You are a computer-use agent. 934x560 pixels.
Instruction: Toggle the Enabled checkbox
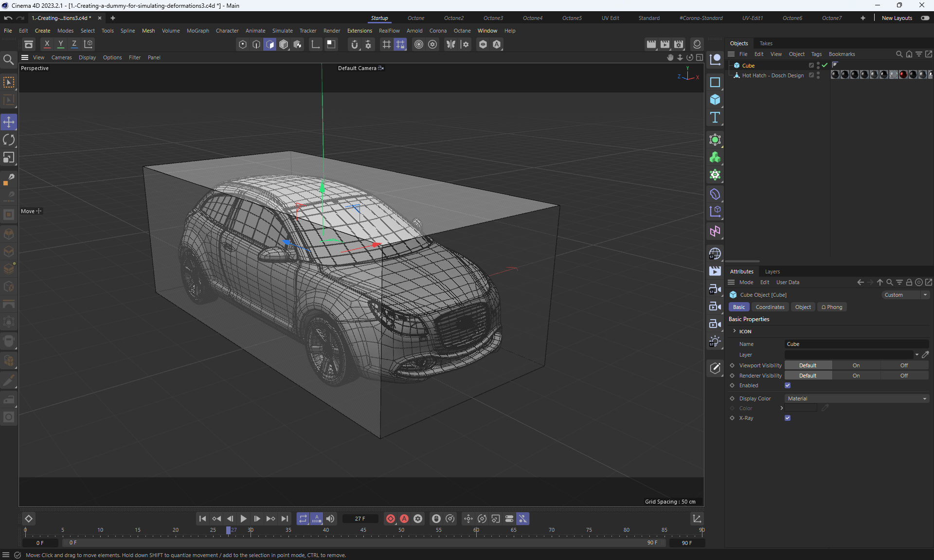[788, 385]
